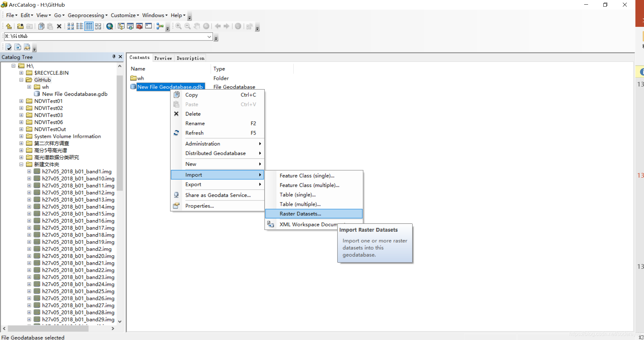Select New File Geodatabase.gdb in tree
Viewport: 644px width, 340px height.
(x=75, y=94)
